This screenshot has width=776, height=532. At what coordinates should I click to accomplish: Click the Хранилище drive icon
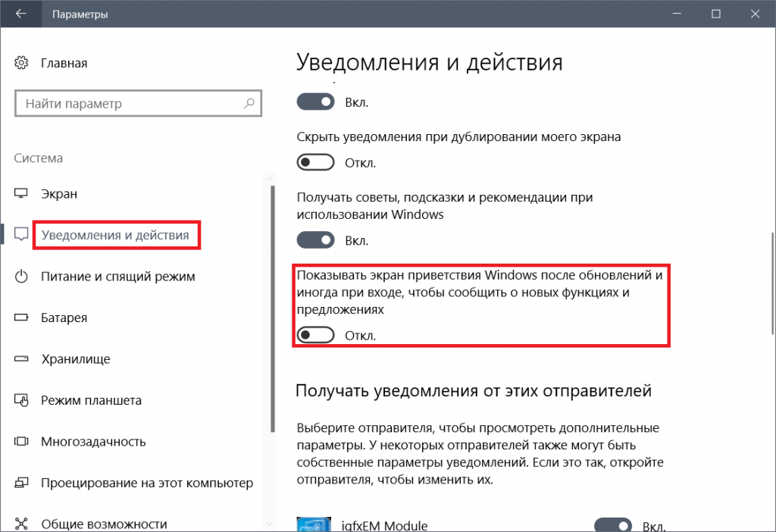coord(21,358)
